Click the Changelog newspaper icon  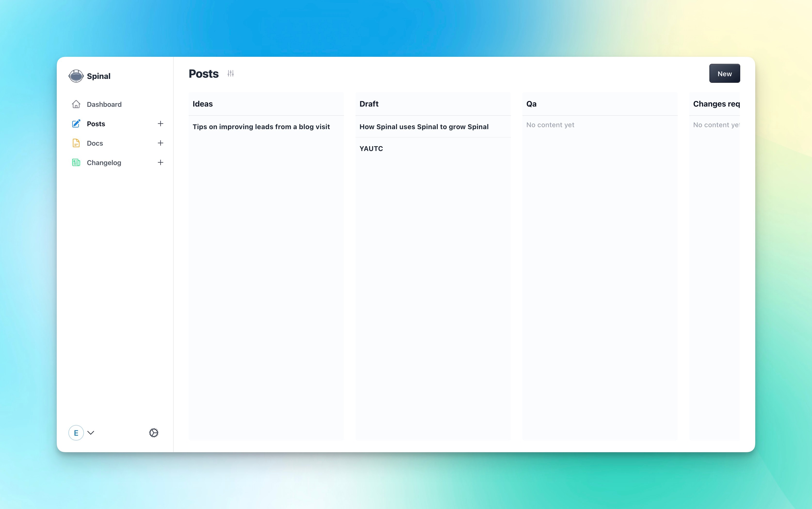pos(76,163)
